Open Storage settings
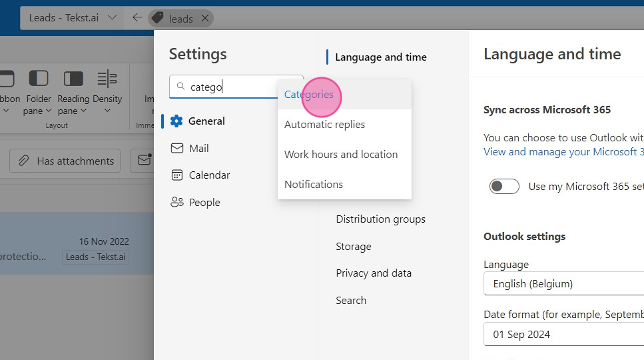 (353, 246)
